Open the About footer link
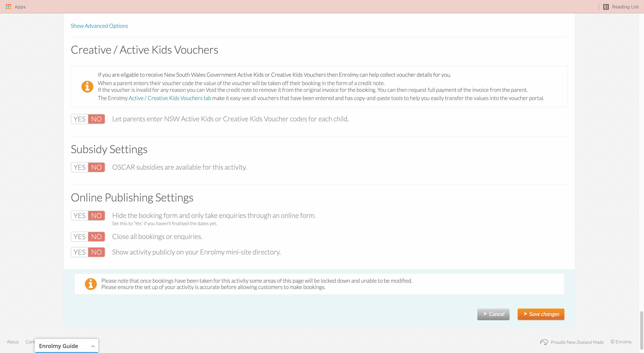 point(13,342)
